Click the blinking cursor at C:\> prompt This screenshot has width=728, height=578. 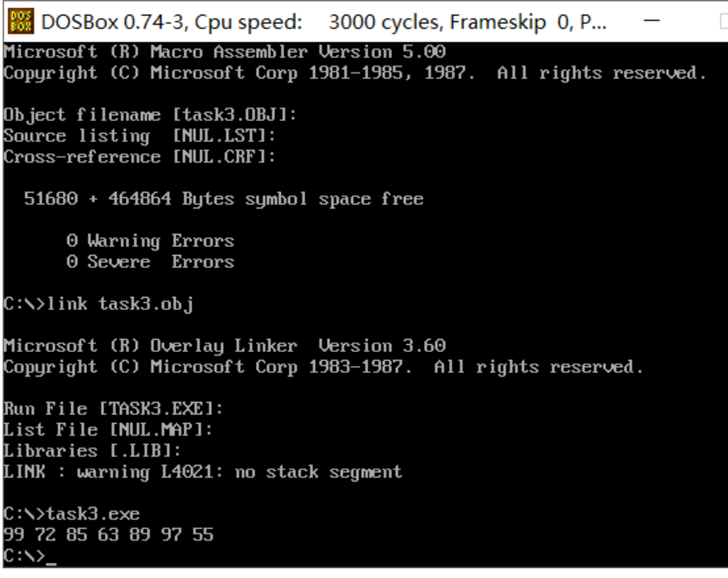tap(51, 563)
